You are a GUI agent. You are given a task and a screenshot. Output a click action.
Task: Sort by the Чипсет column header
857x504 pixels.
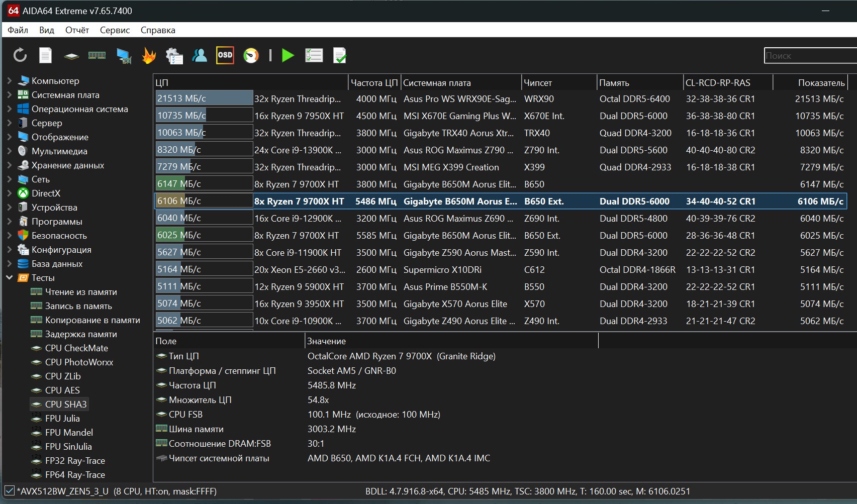pyautogui.click(x=559, y=82)
